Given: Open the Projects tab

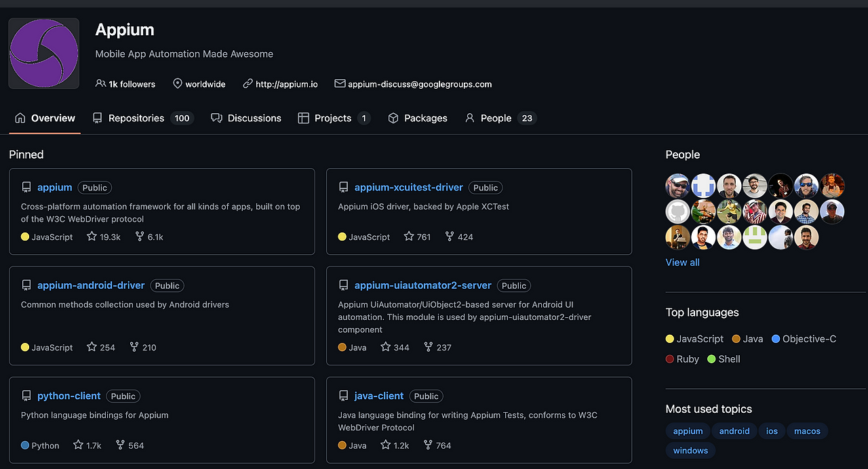Looking at the screenshot, I should 334,118.
